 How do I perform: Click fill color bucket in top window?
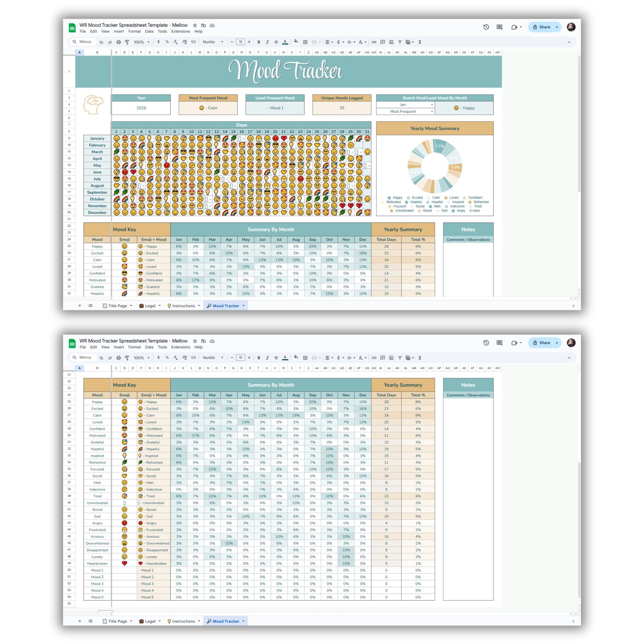296,42
